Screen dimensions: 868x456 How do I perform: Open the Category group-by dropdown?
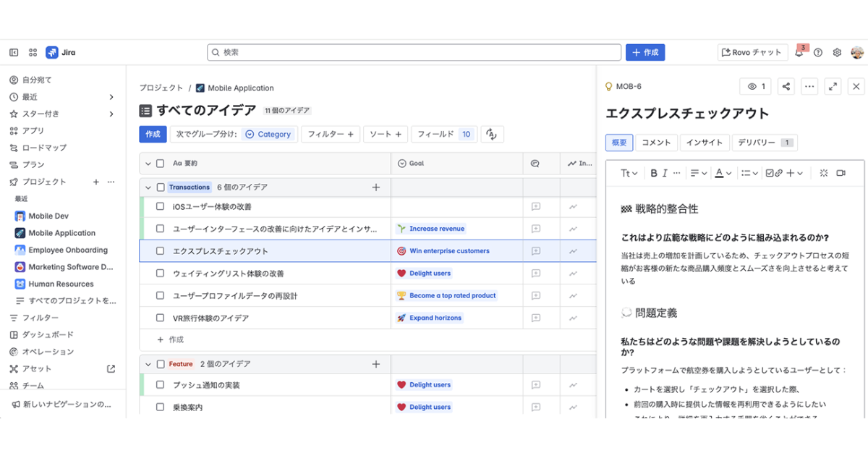click(268, 134)
